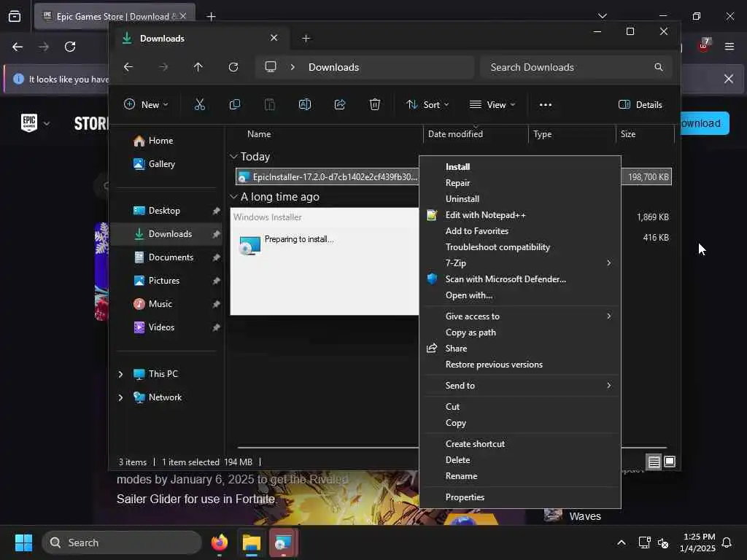Click Create shortcut entry
This screenshot has width=747, height=560.
click(519, 444)
